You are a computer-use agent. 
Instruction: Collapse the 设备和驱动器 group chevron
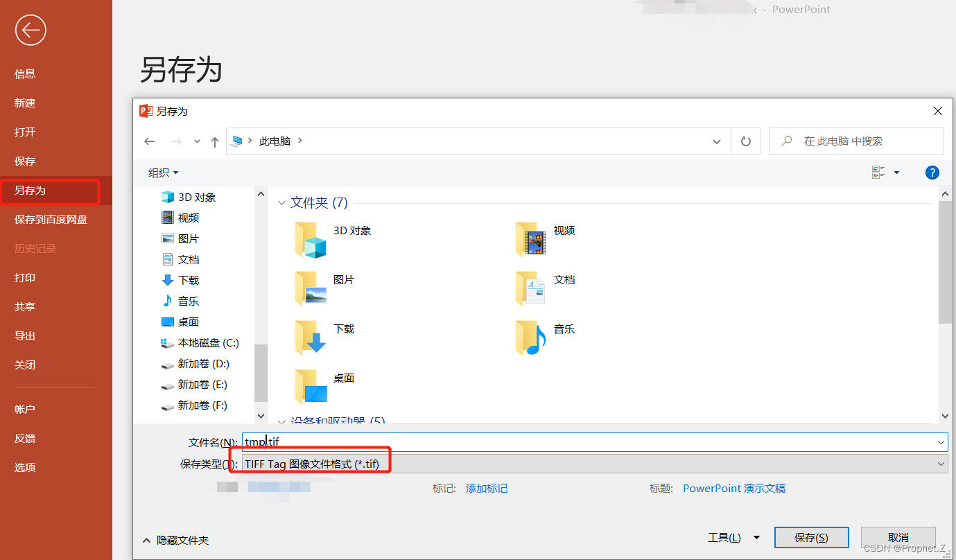click(x=281, y=421)
